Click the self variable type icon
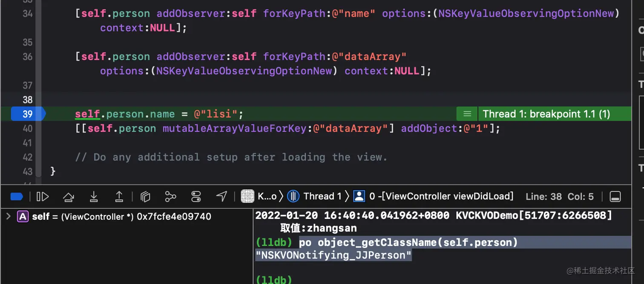The image size is (644, 284). 23,216
